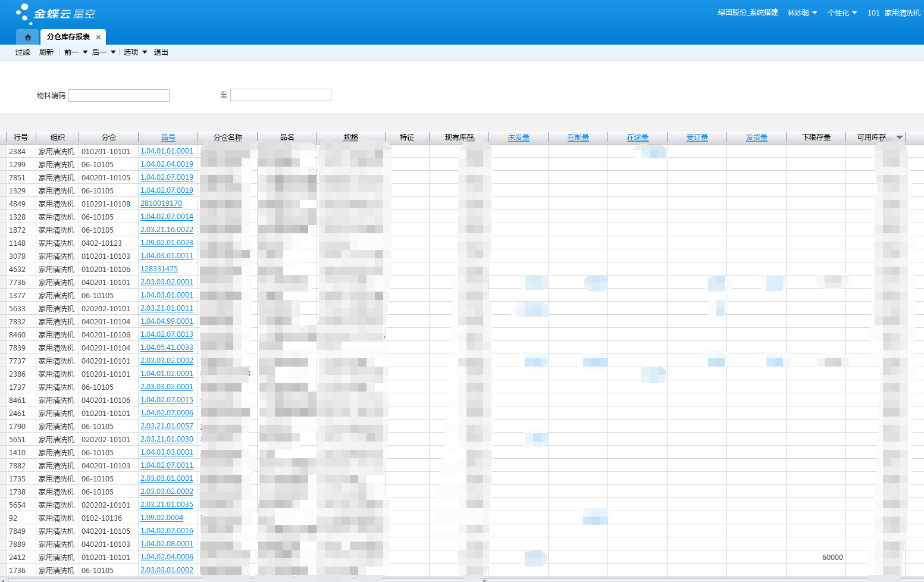Exit the report via 退出
This screenshot has width=924, height=582.
(161, 52)
